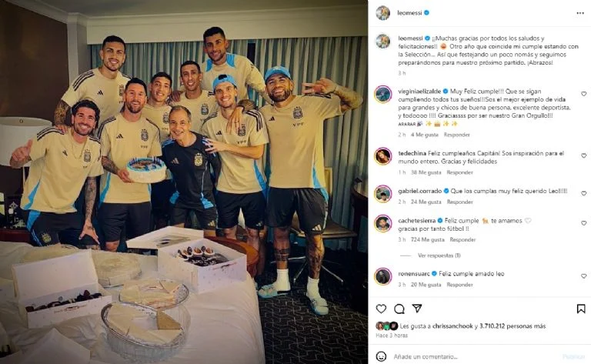Like tedechina's comment with the heart

click(x=583, y=155)
